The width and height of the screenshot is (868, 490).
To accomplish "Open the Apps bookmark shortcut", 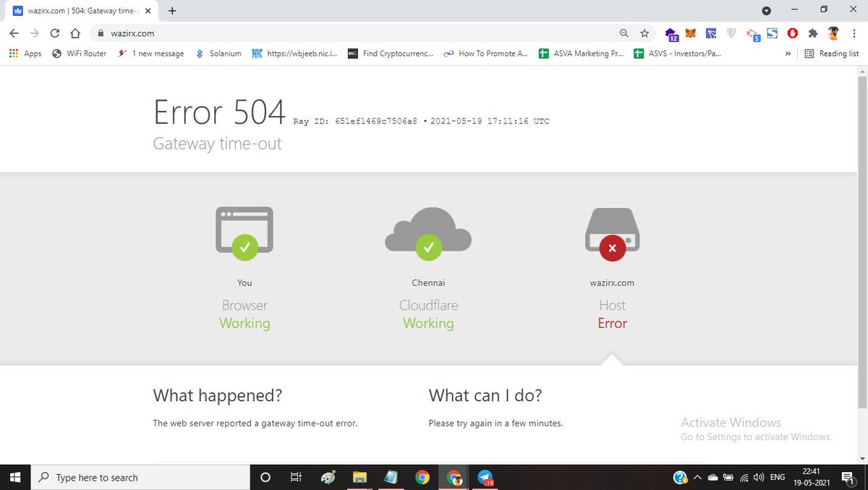I will tap(25, 53).
